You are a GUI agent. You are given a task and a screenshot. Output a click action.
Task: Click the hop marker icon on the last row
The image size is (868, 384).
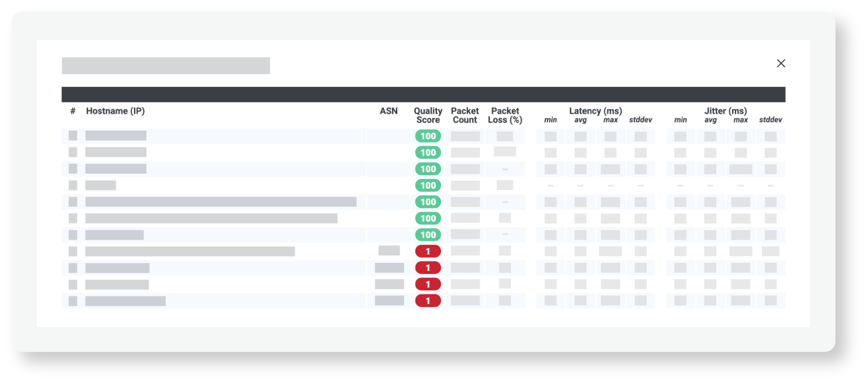coord(73,301)
